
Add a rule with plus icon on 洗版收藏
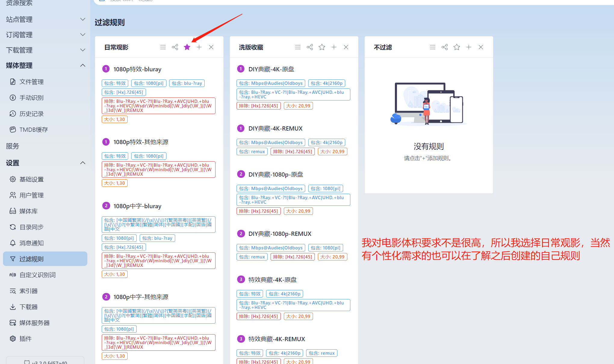(x=334, y=47)
